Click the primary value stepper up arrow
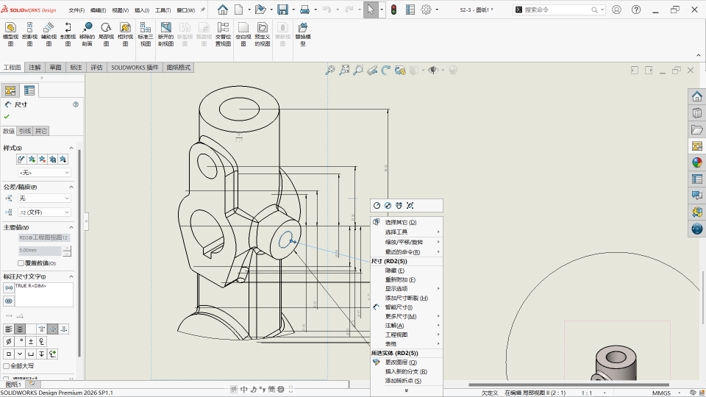The width and height of the screenshot is (706, 397). click(x=67, y=248)
